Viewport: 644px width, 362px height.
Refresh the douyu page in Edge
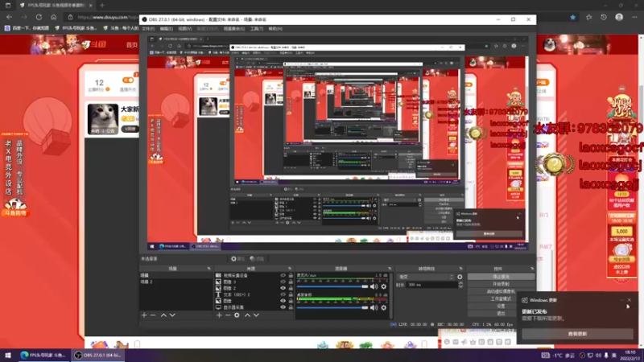(39, 17)
